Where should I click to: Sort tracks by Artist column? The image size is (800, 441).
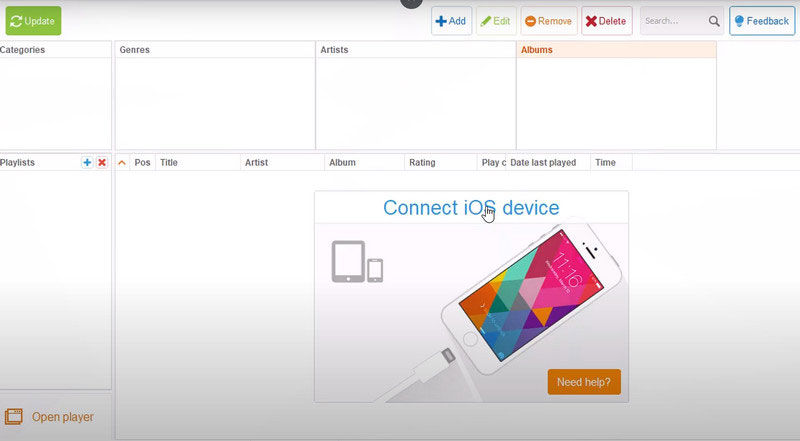[x=256, y=162]
